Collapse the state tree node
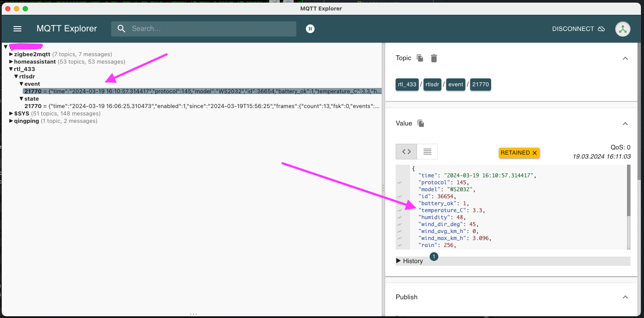 (22, 99)
